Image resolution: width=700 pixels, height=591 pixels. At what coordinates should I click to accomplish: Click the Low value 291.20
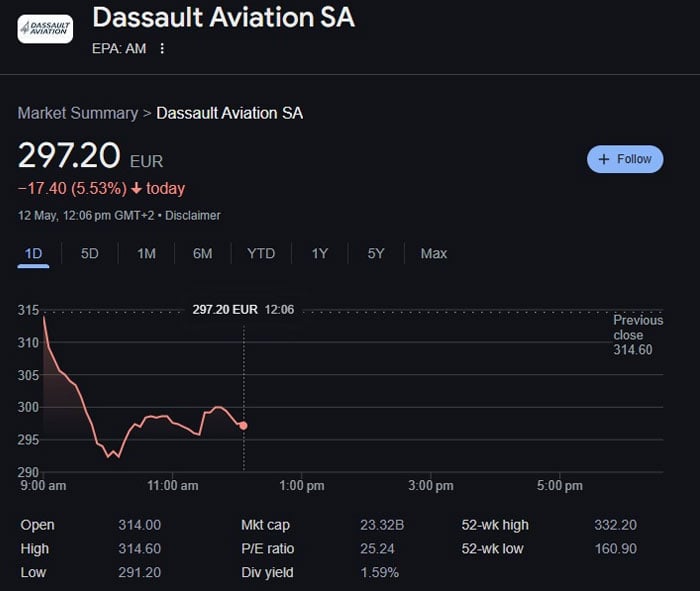pyautogui.click(x=140, y=572)
